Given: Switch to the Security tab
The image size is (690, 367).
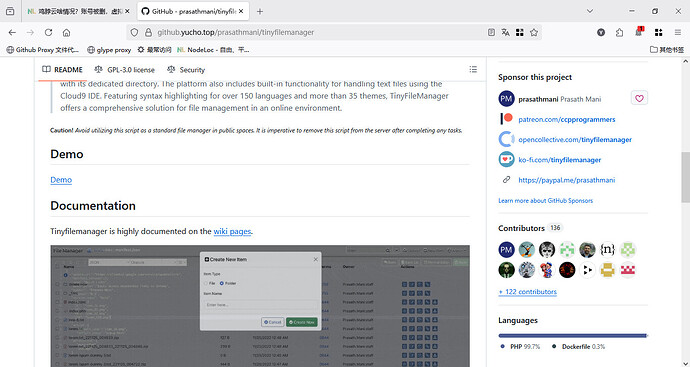Looking at the screenshot, I should coord(186,70).
